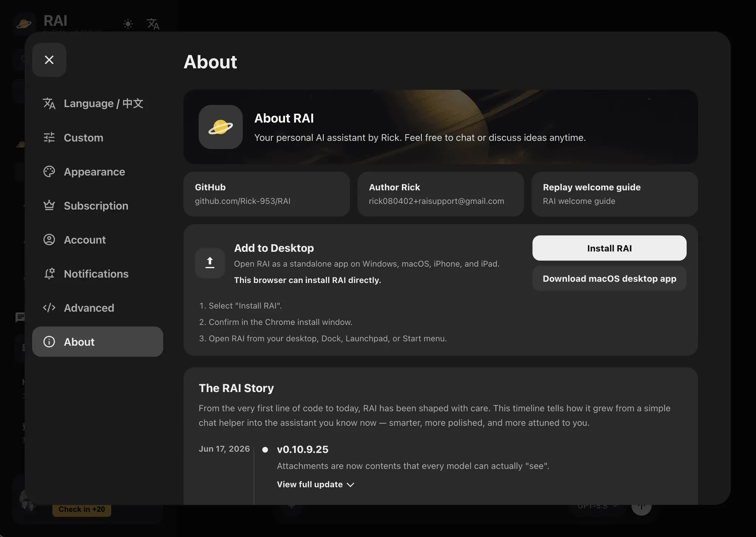Viewport: 756px width, 537px height.
Task: Open the Custom settings section
Action: point(97,138)
